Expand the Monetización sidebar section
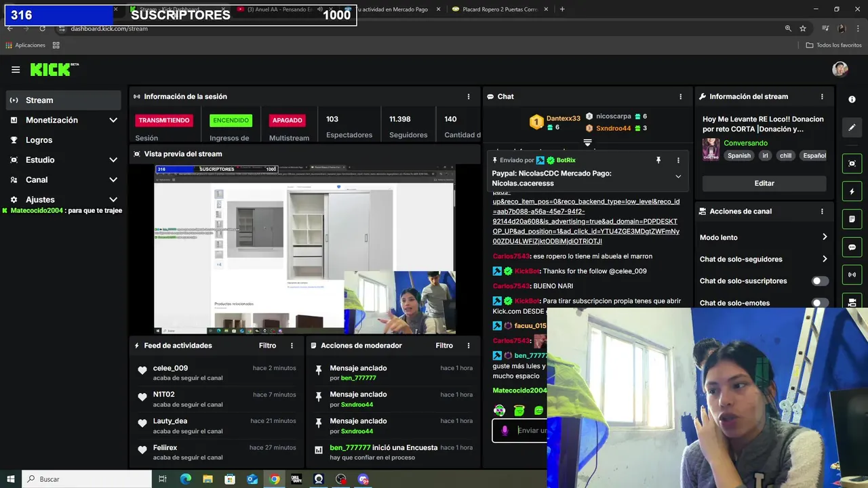The width and height of the screenshot is (868, 488). (113, 120)
